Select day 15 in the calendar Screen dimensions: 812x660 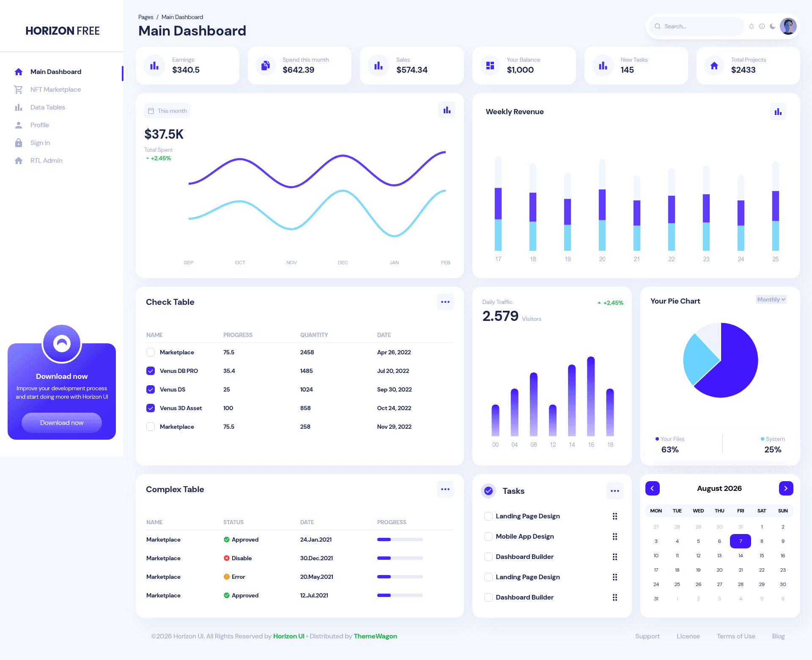tap(762, 556)
